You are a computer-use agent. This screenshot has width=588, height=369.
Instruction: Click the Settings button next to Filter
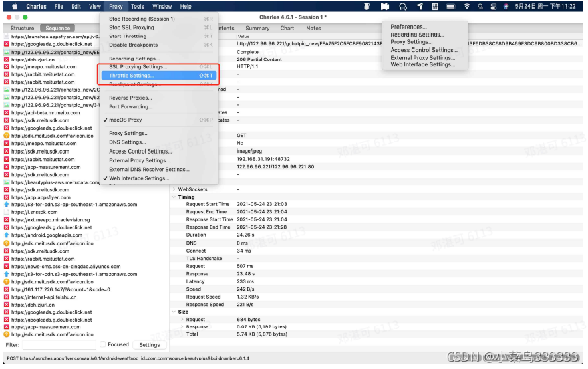[x=149, y=344]
